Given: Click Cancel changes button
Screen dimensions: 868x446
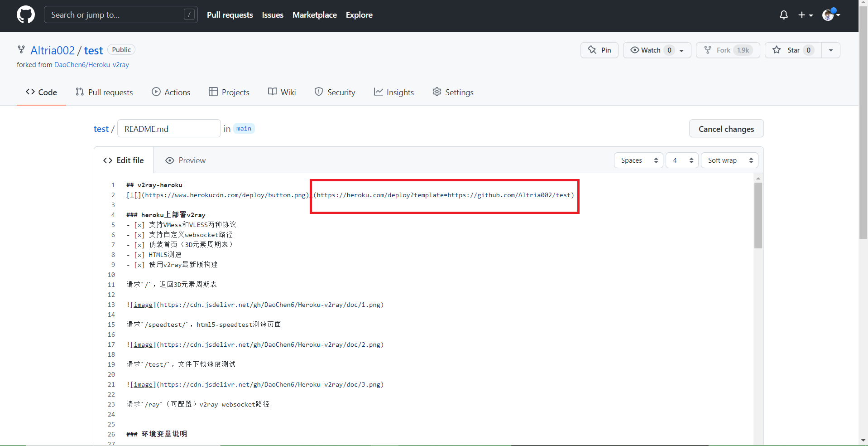Looking at the screenshot, I should [x=726, y=129].
